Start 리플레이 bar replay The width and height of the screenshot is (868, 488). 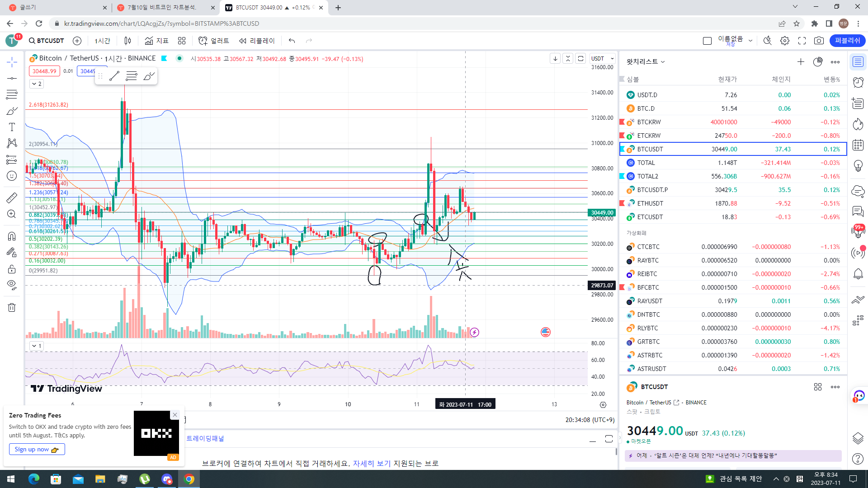pos(257,41)
